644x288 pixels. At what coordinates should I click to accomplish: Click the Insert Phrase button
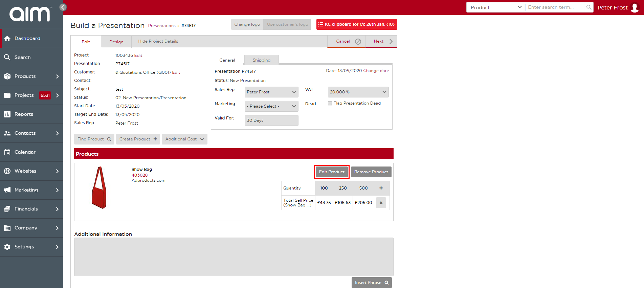coord(372,283)
